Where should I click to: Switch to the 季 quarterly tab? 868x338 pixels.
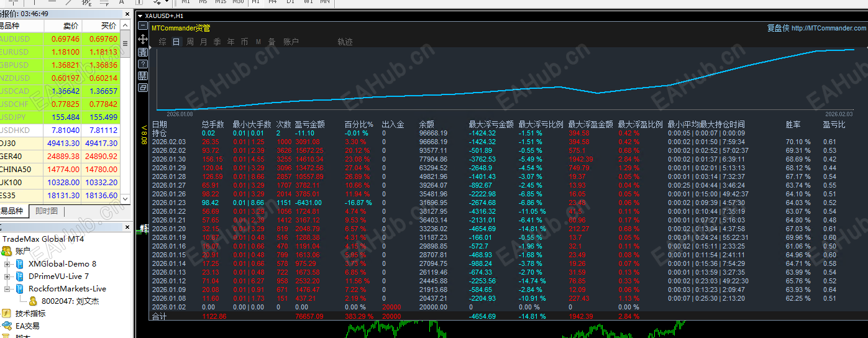[x=217, y=42]
